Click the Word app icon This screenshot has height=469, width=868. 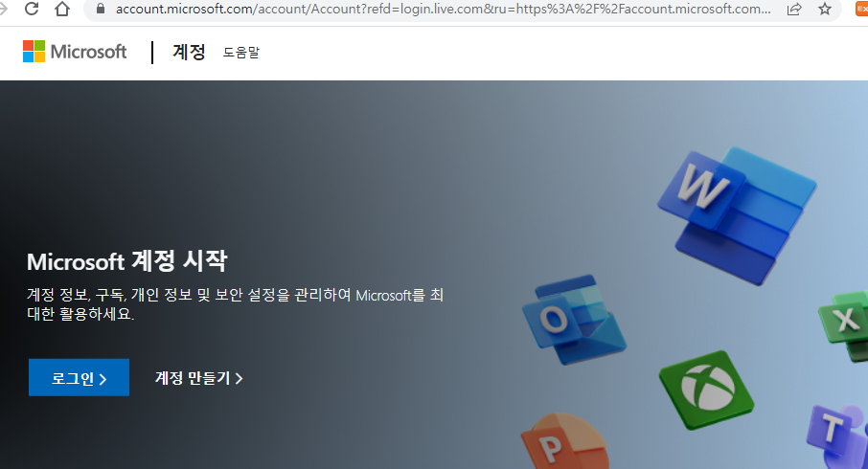coord(736,215)
